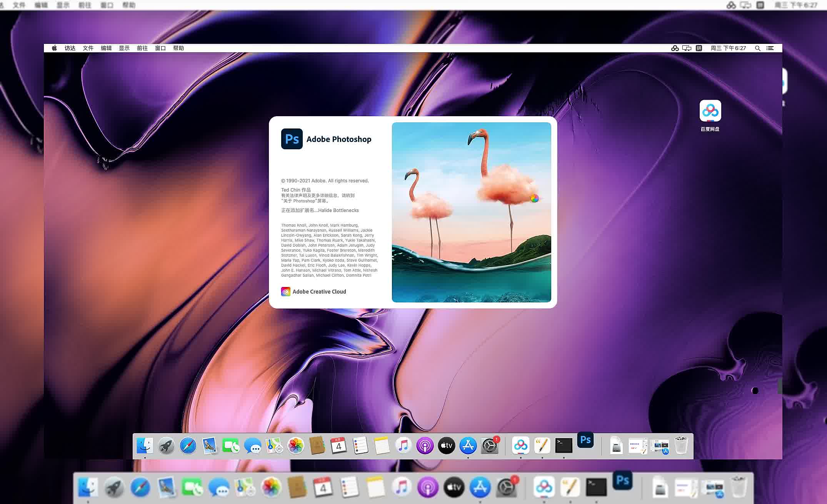Viewport: 827px width, 504px height.
Task: Open white document stack in sharp dock
Action: coord(638,446)
